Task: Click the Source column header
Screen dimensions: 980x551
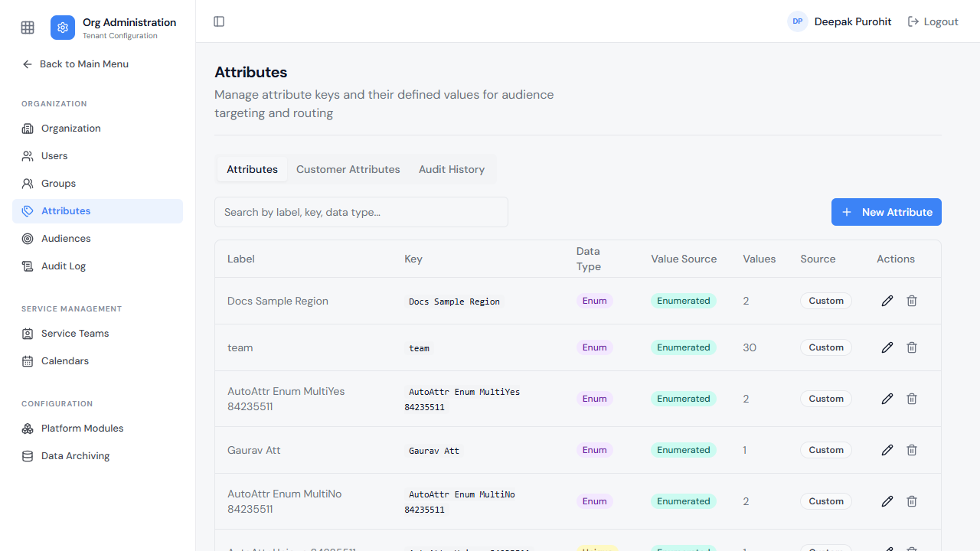Action: (x=818, y=259)
